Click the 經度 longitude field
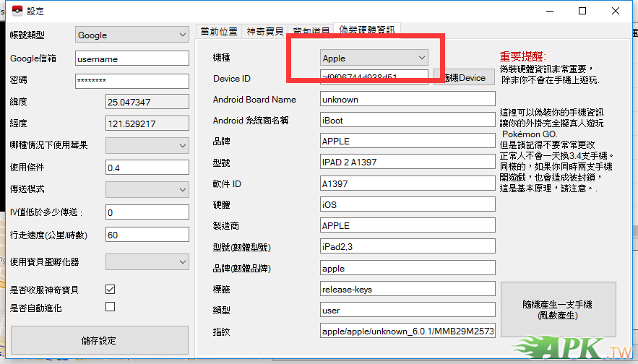Screen dimensions: 638x364 (147, 123)
